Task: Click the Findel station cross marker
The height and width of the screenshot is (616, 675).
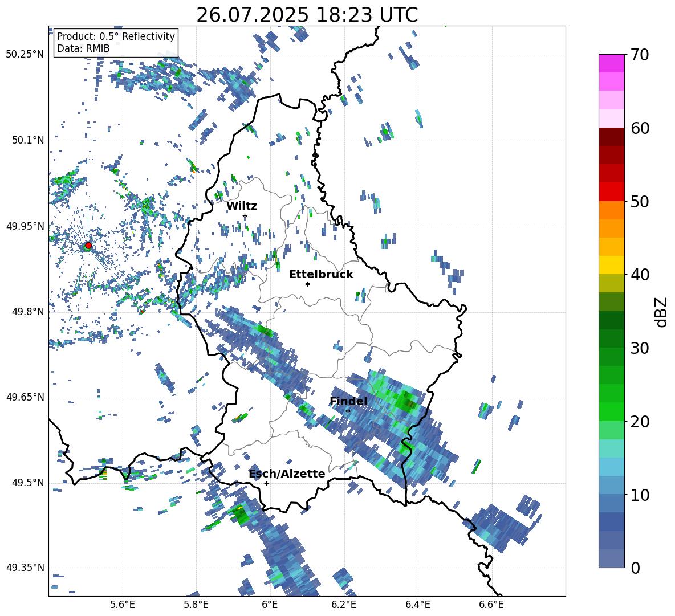Action: pos(348,411)
